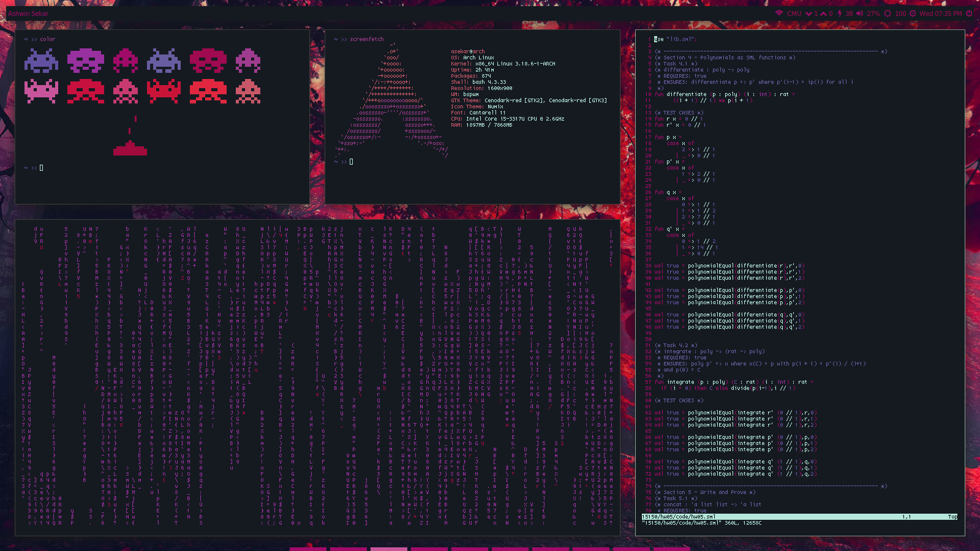
Task: Click the 'asekar@arch' host label
Action: click(x=468, y=51)
